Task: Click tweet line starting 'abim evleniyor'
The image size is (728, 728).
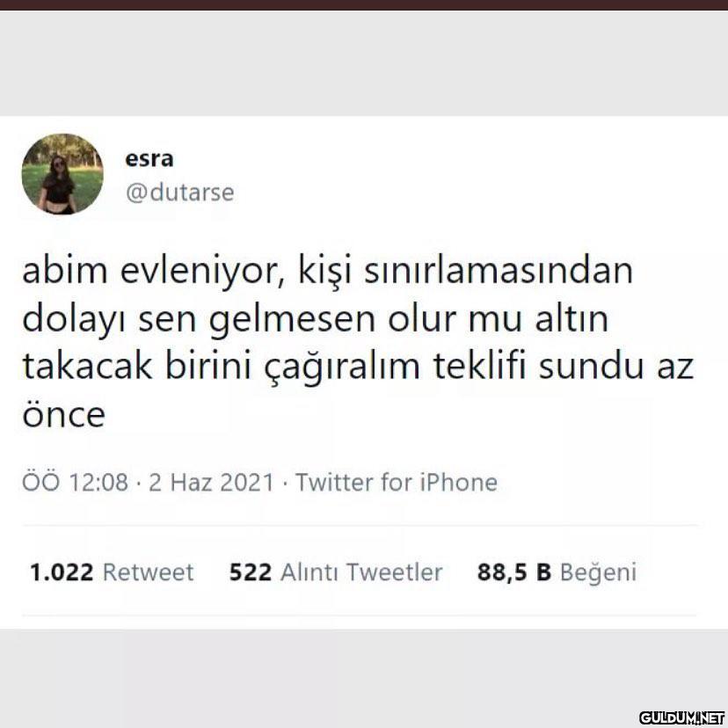Action: 327,272
